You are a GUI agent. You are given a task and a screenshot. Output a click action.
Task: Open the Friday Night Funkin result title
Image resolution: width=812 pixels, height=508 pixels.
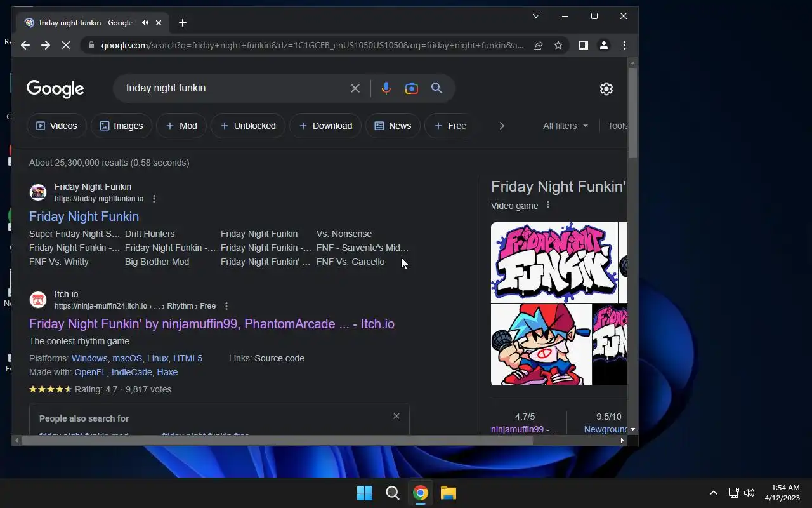(84, 217)
